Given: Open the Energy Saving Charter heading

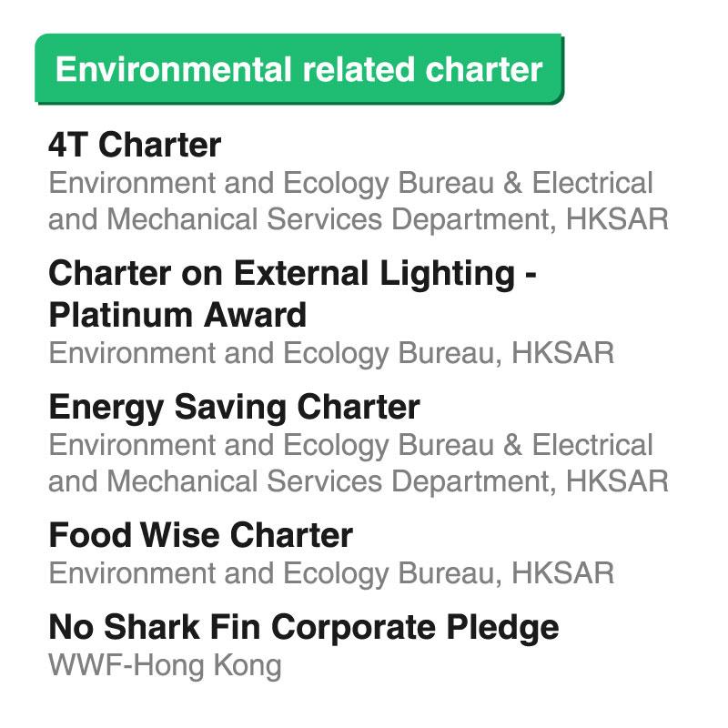Looking at the screenshot, I should [x=234, y=408].
